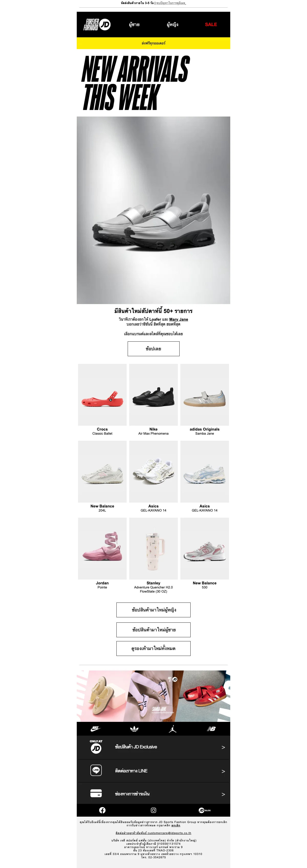Expand the JD Exclusive row arrow
307x868 pixels.
coord(223,747)
